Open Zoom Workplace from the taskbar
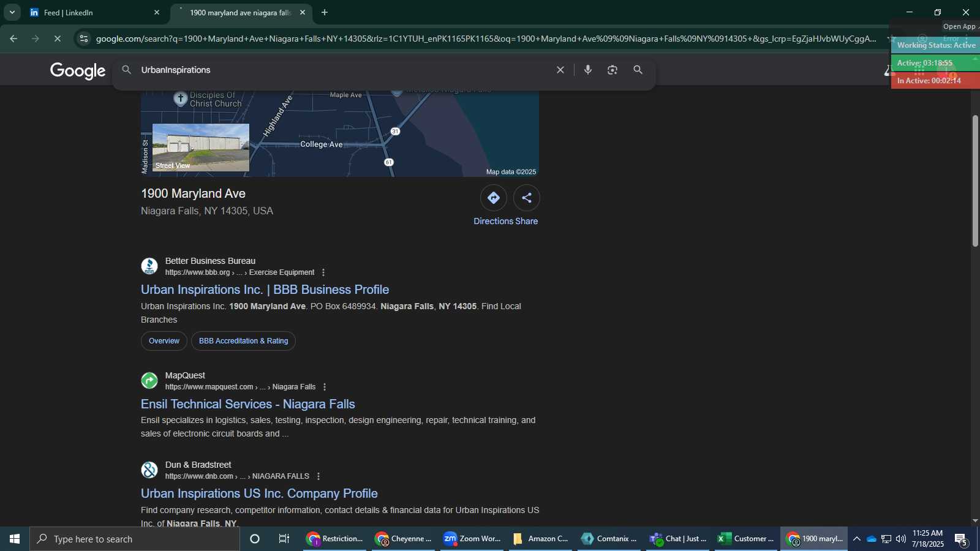 473,539
